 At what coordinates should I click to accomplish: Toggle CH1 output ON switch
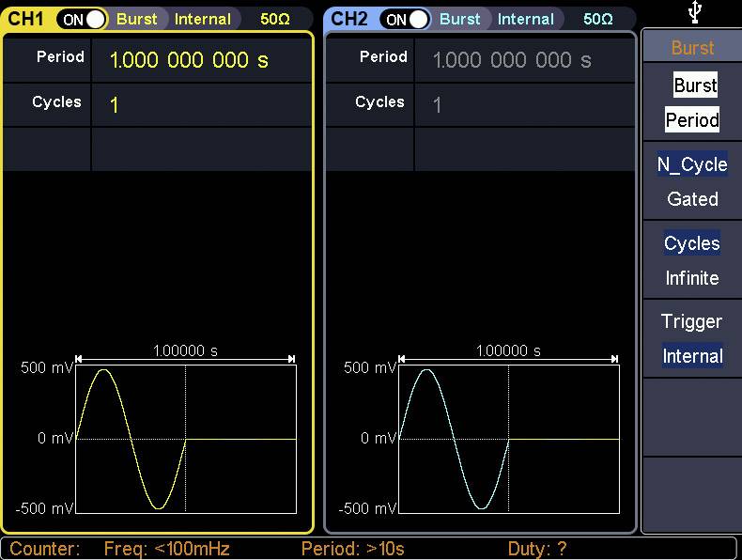(x=82, y=19)
